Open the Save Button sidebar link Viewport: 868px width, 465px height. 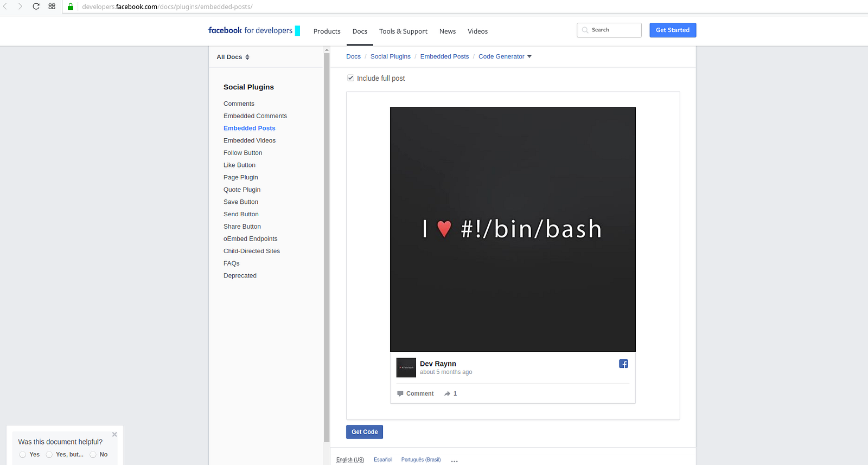[241, 202]
